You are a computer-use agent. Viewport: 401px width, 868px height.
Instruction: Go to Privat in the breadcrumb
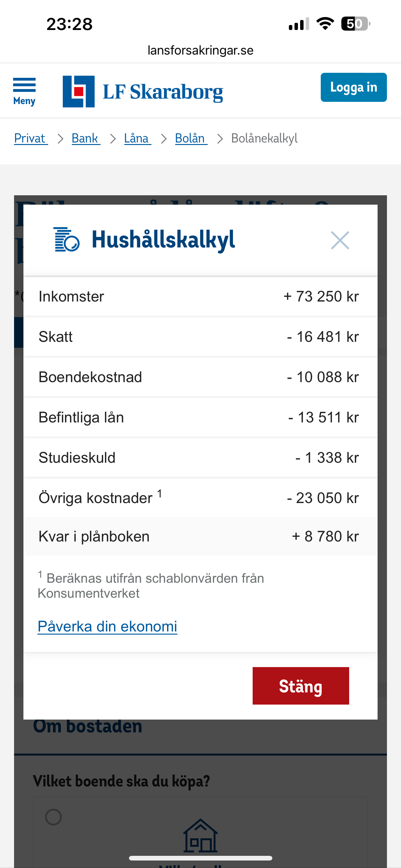31,138
